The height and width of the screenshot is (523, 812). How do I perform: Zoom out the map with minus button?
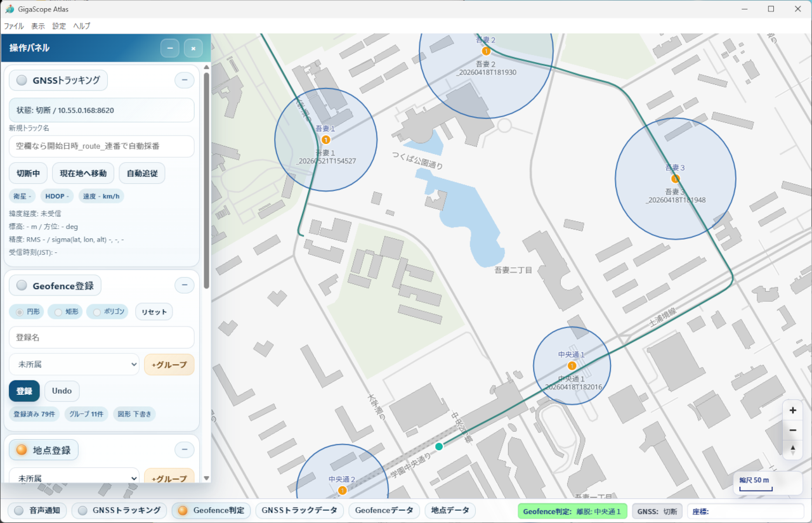793,430
